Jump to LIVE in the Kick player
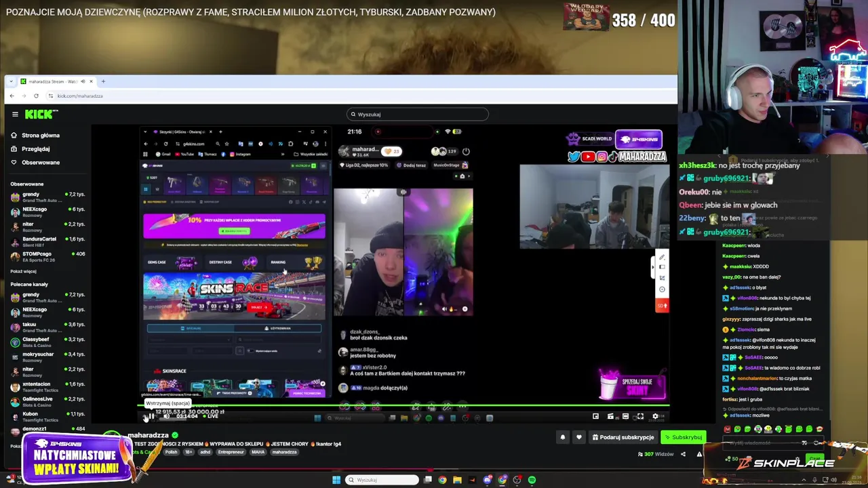This screenshot has width=868, height=488. (x=212, y=416)
